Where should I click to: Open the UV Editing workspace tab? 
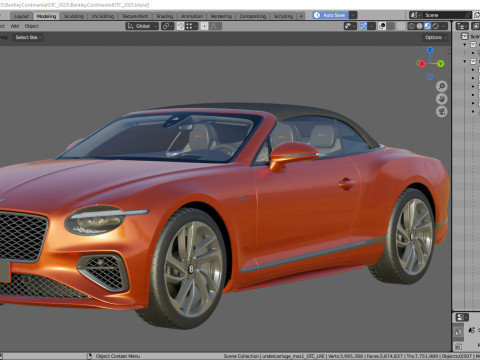point(103,16)
